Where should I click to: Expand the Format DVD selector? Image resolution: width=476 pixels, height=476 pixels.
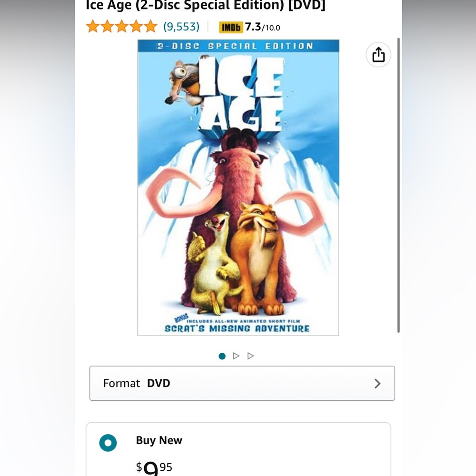click(x=242, y=383)
